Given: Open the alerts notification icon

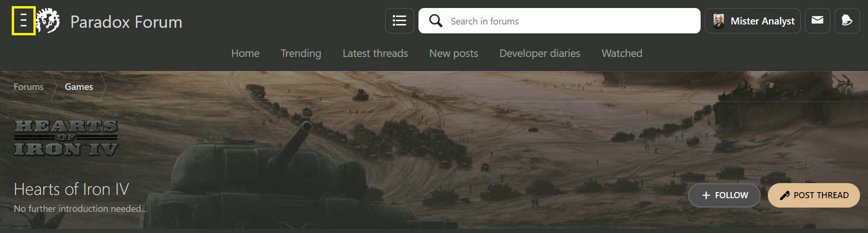Looking at the screenshot, I should (847, 21).
